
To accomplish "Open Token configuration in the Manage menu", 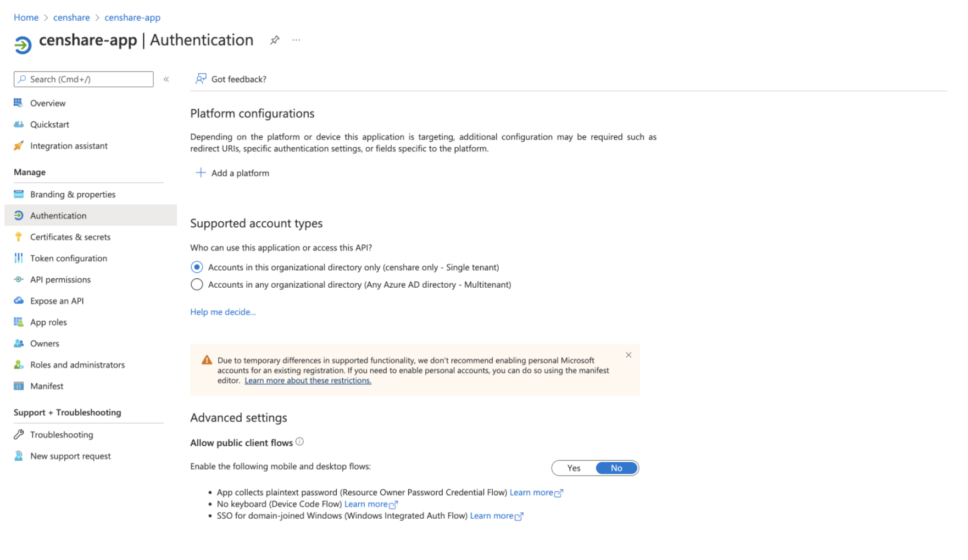I will coord(68,258).
